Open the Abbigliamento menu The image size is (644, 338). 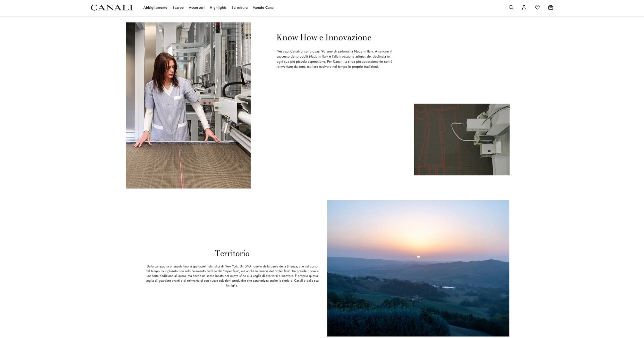pos(155,8)
